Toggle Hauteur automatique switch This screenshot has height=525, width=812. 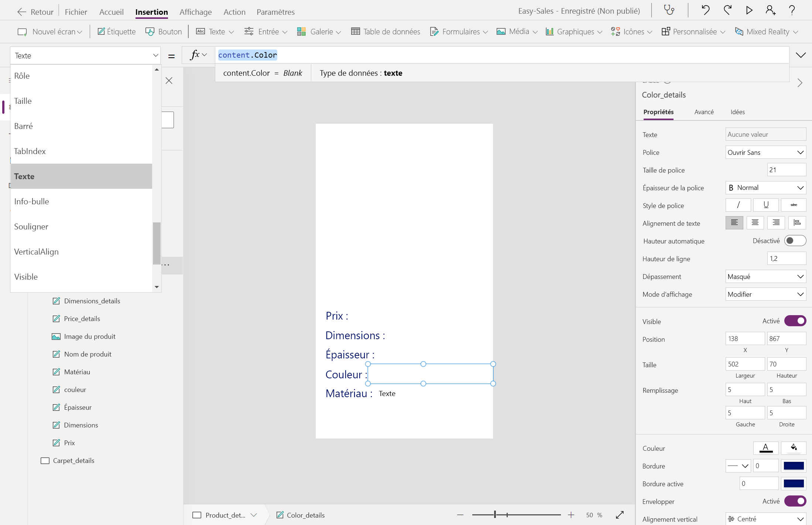795,241
